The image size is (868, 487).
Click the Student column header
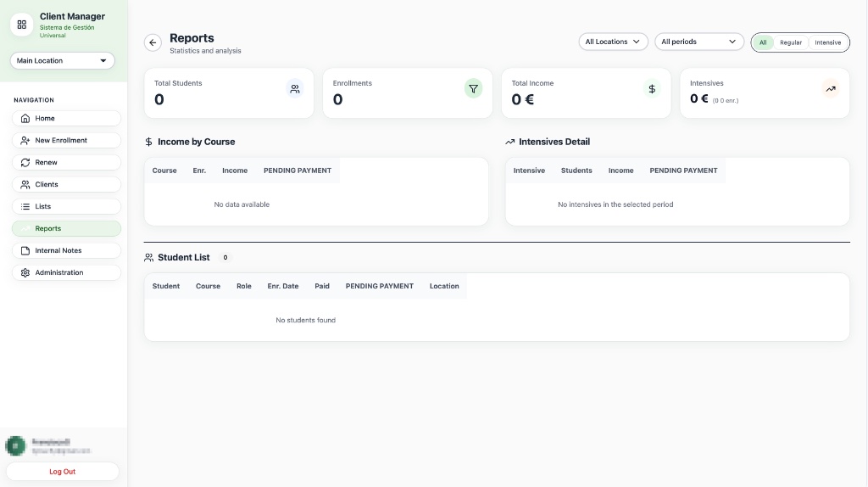click(x=166, y=287)
